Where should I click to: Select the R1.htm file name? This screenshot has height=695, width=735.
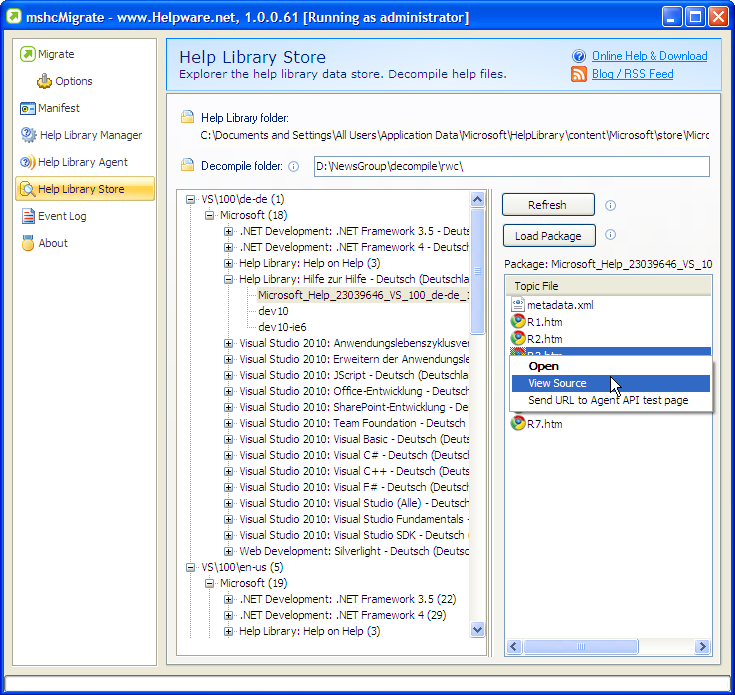click(544, 322)
